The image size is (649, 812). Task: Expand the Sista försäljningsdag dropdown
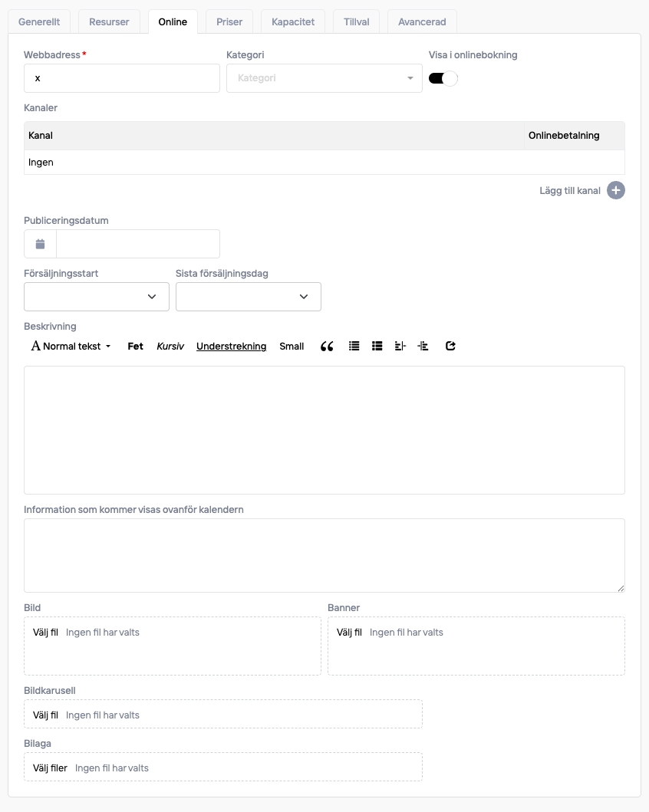click(249, 297)
